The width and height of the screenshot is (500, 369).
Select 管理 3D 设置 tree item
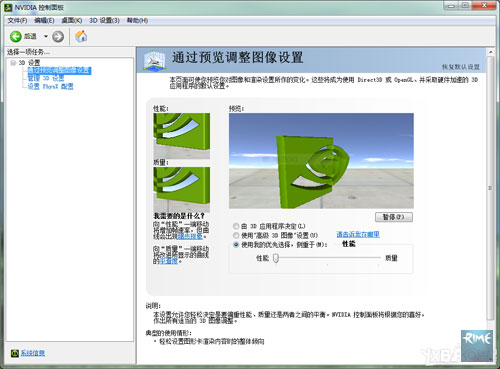coord(46,78)
